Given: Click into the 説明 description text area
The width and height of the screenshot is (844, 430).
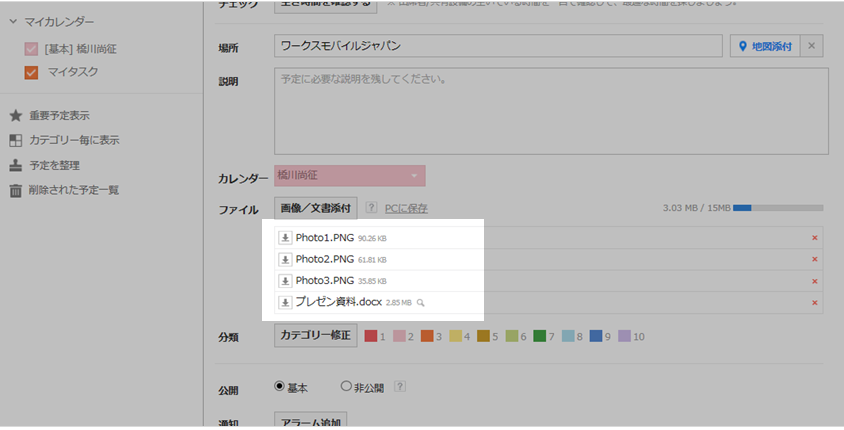Looking at the screenshot, I should tap(550, 111).
